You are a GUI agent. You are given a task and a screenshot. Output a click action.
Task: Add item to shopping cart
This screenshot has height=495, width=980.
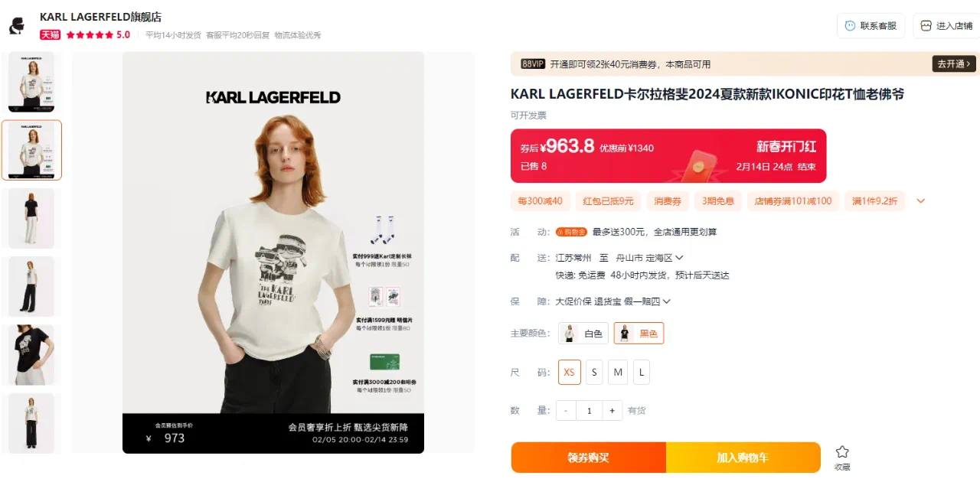(743, 458)
